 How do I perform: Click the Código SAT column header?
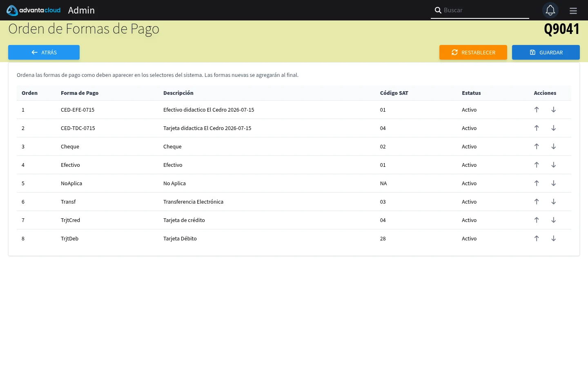click(x=394, y=93)
